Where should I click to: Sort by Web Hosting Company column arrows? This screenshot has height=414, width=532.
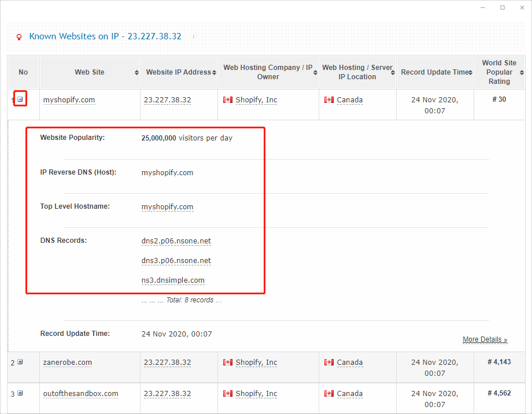click(x=316, y=73)
